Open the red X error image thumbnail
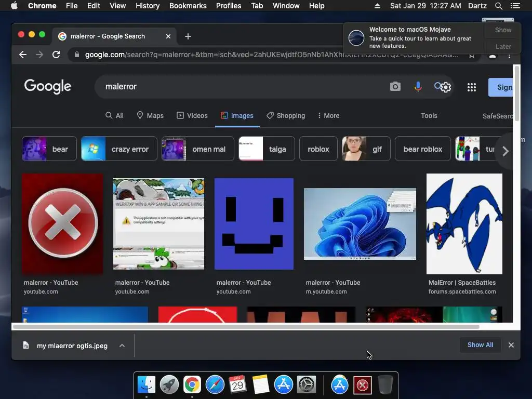Screen dimensions: 532x399 point(62,224)
